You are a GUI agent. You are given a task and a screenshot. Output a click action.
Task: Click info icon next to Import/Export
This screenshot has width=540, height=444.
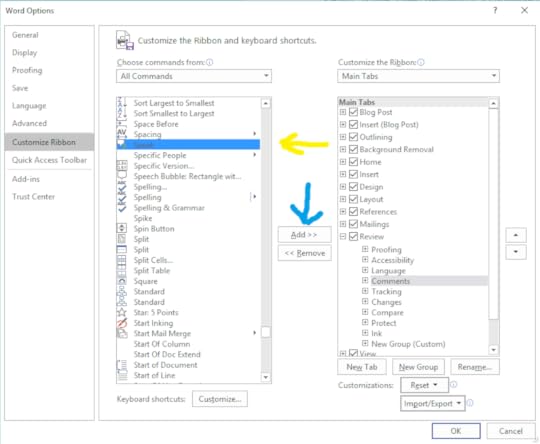coord(470,403)
